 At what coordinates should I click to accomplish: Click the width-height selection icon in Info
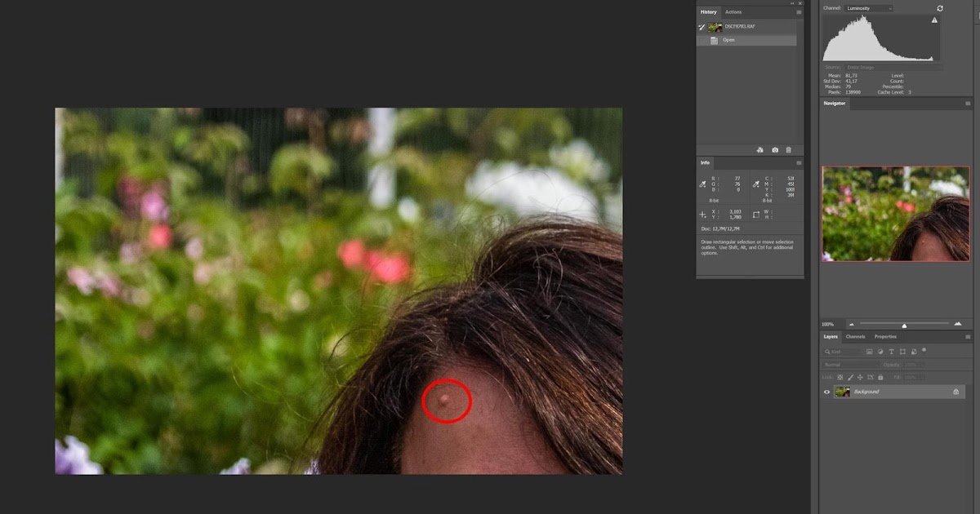point(756,215)
